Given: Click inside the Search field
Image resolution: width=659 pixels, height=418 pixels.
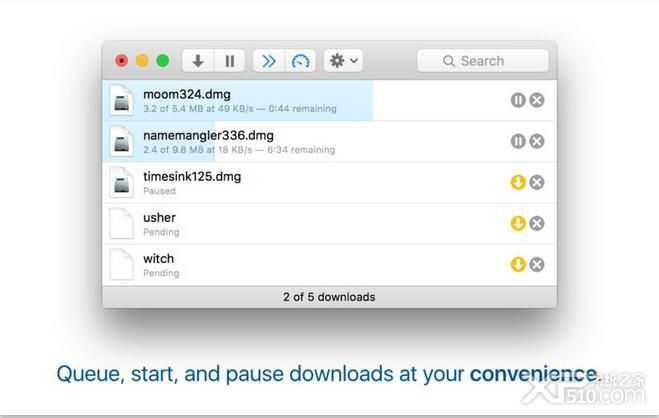Looking at the screenshot, I should pyautogui.click(x=483, y=61).
